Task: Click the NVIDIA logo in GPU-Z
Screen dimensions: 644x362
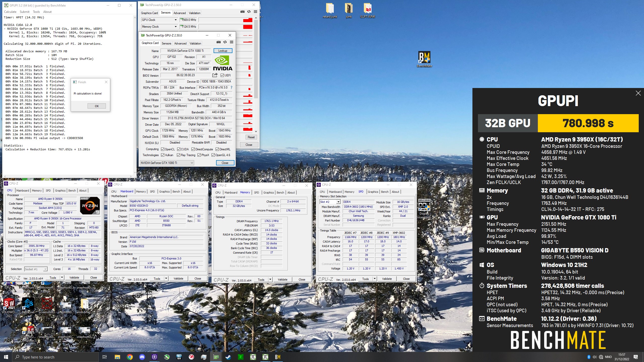Action: 223,63
